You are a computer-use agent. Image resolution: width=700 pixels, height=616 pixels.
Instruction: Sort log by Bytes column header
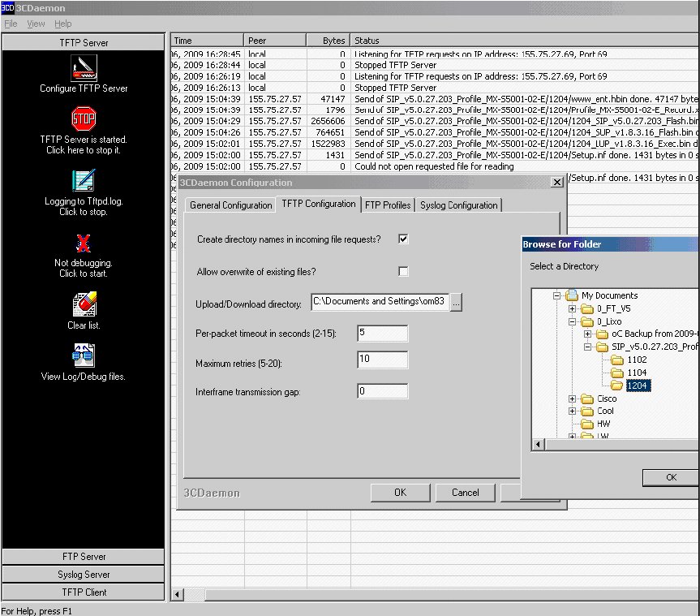[329, 41]
